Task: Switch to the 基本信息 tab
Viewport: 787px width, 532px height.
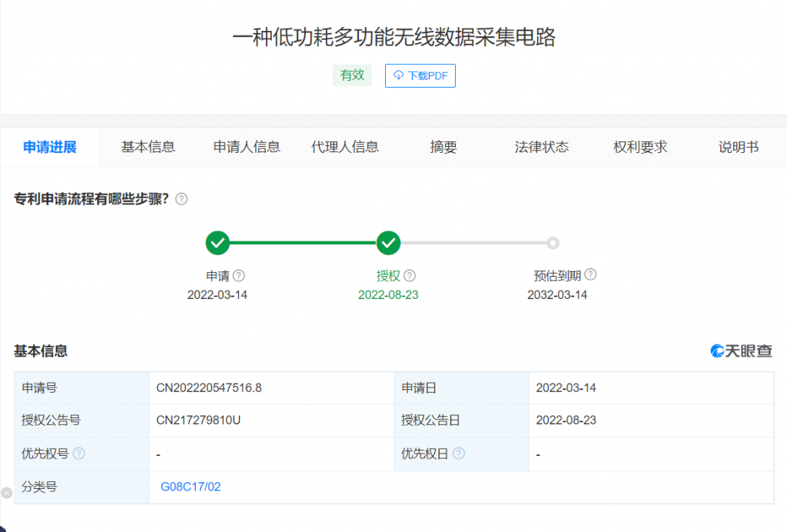Action: tap(148, 147)
